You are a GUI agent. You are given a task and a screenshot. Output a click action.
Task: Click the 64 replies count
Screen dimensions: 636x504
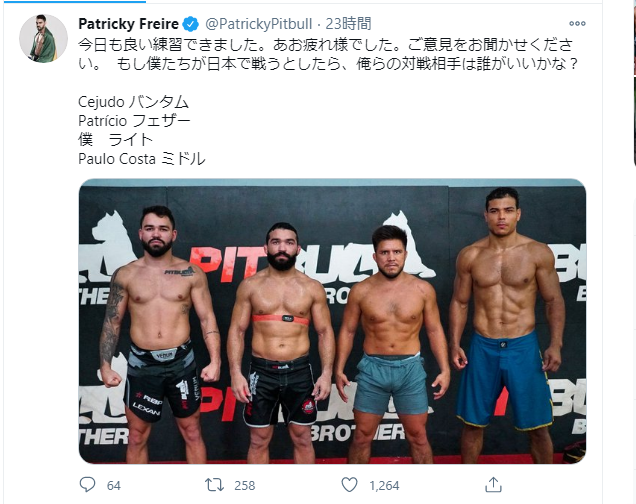[x=113, y=486]
